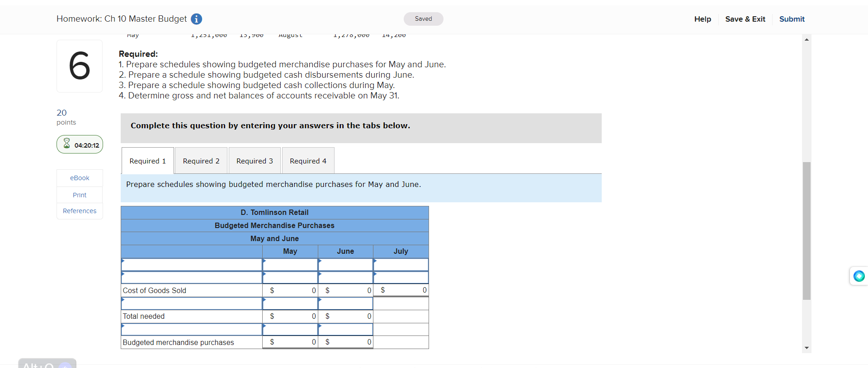Image resolution: width=868 pixels, height=368 pixels.
Task: Switch to the Required 3 tab
Action: pyautogui.click(x=255, y=161)
